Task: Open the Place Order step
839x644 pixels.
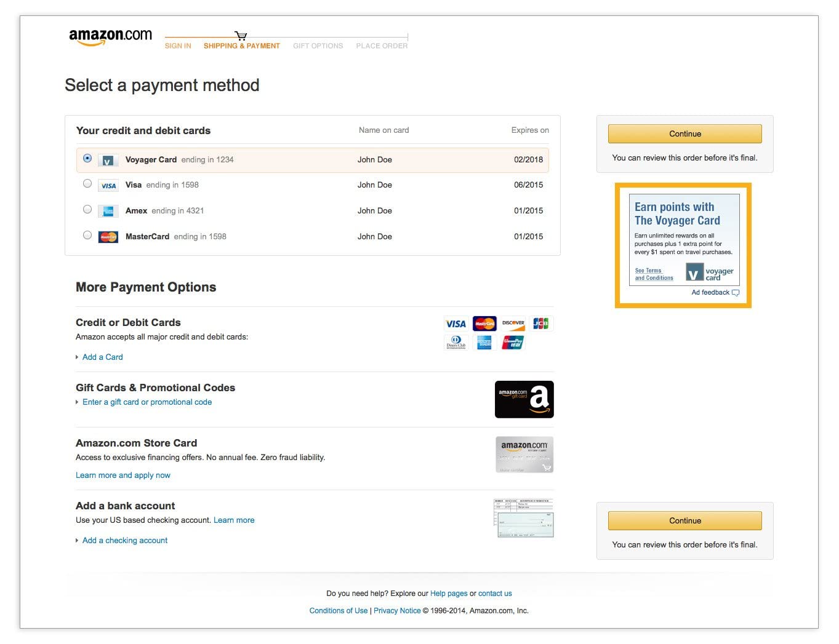Action: (382, 46)
